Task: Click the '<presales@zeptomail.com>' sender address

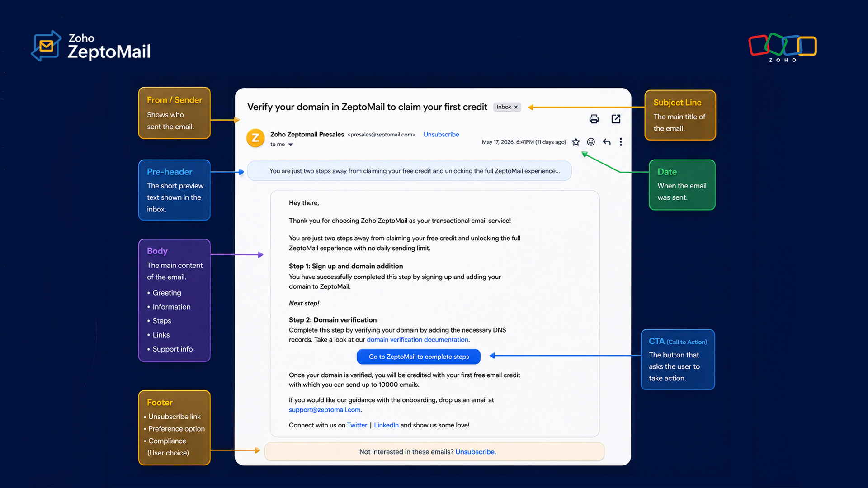Action: tap(381, 135)
